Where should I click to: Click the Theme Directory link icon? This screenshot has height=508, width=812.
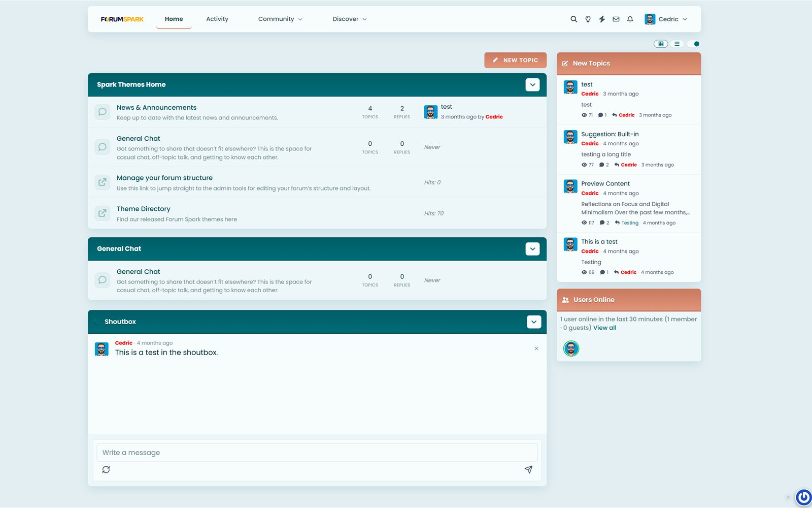point(103,213)
